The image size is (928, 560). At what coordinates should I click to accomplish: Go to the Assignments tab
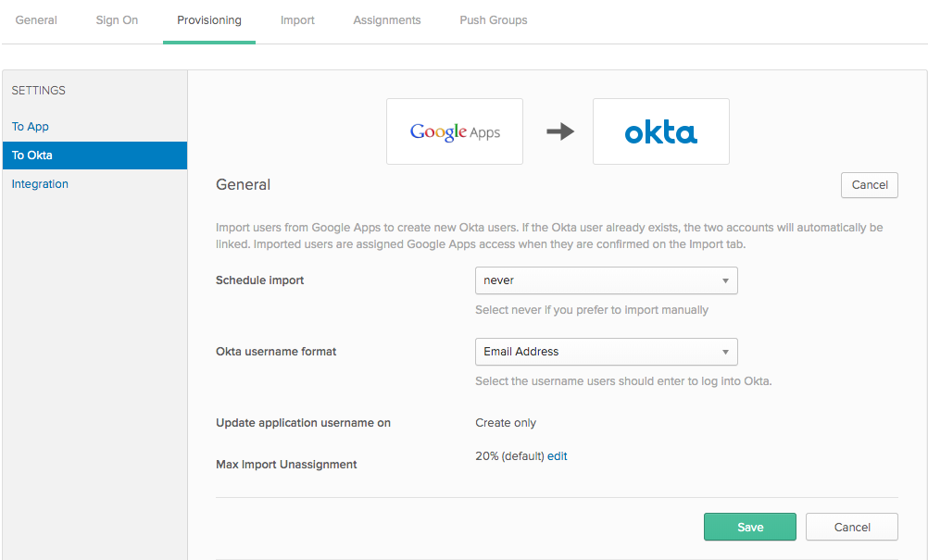coord(387,20)
